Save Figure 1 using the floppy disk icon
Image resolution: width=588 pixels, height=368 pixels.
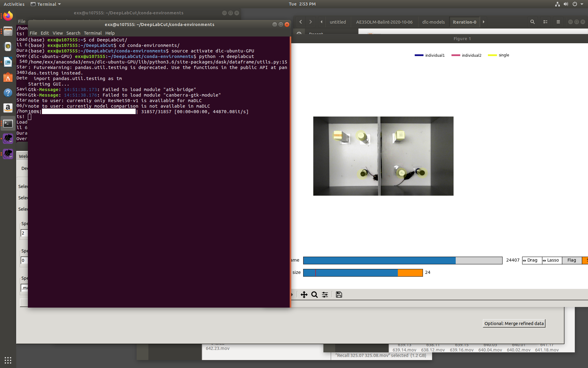(x=338, y=294)
